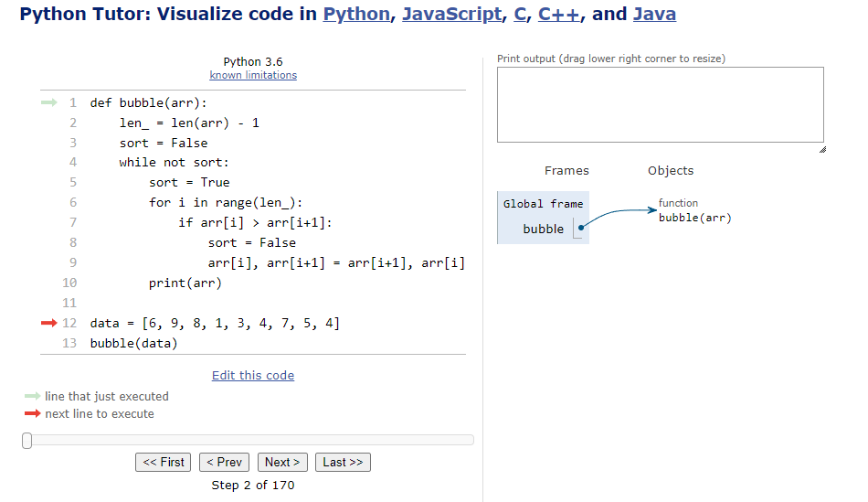Viewport: 868px width, 502px height.
Task: Click code line 8 'sort = False'
Action: (x=252, y=242)
